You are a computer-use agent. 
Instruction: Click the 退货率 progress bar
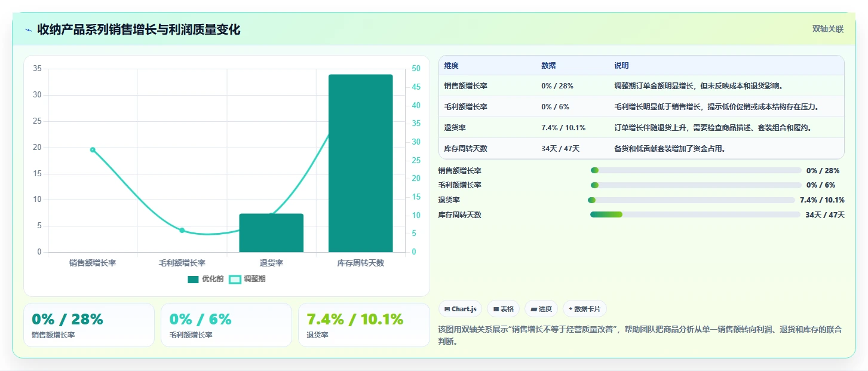coord(691,200)
